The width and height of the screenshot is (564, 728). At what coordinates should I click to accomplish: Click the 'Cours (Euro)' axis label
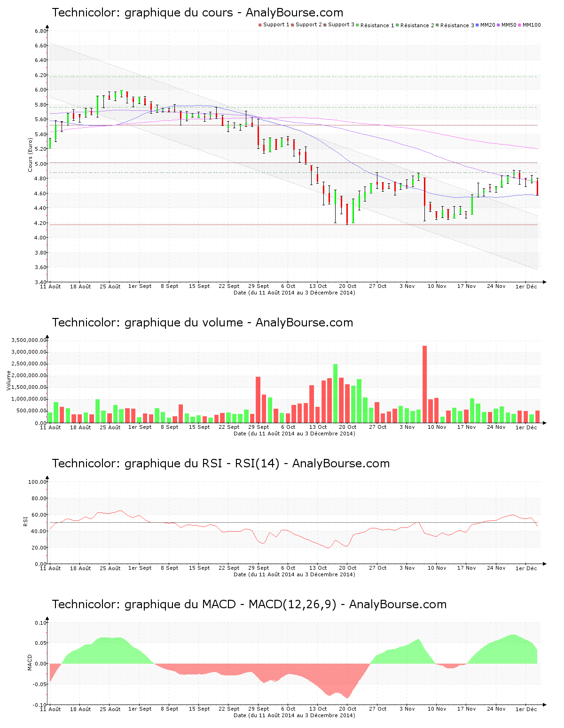[31, 155]
